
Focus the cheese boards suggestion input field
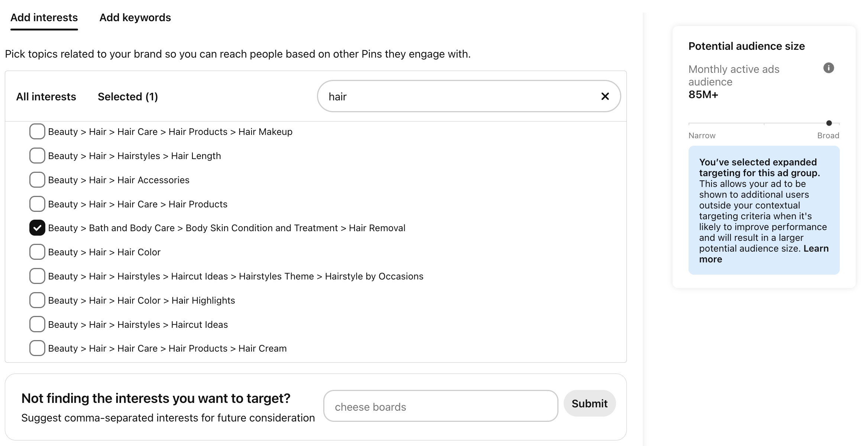[x=441, y=406]
